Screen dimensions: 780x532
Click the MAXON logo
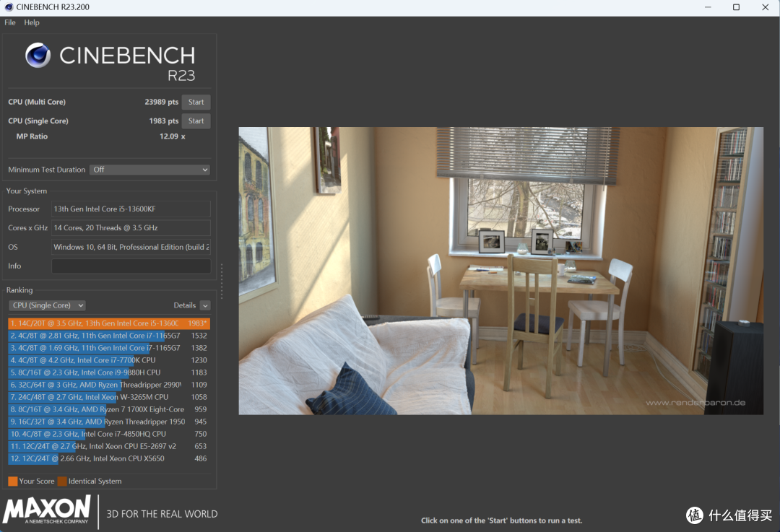(47, 509)
